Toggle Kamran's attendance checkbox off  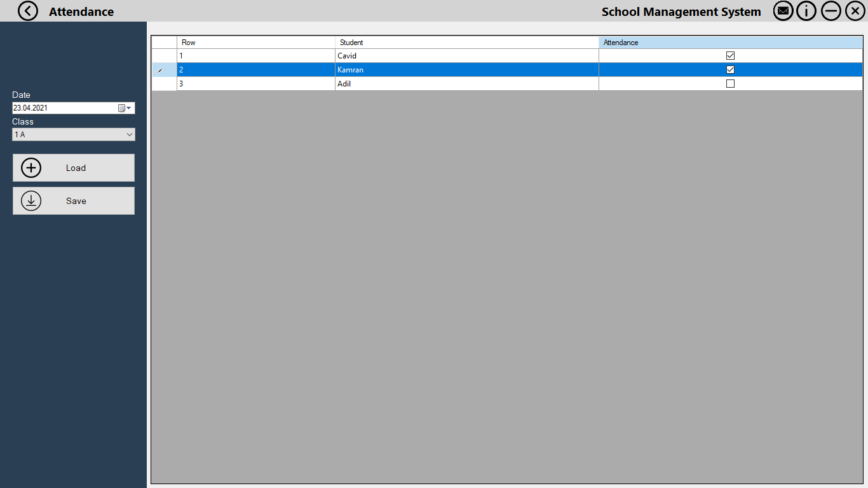(x=730, y=69)
